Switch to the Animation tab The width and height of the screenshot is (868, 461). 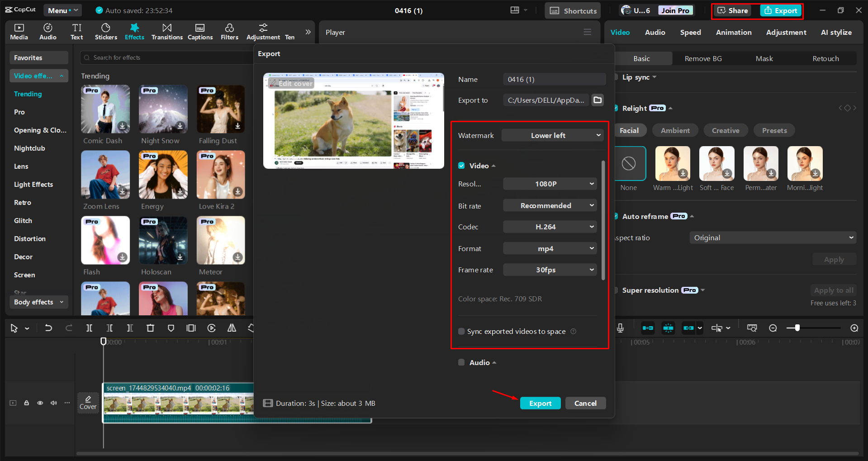click(x=733, y=32)
